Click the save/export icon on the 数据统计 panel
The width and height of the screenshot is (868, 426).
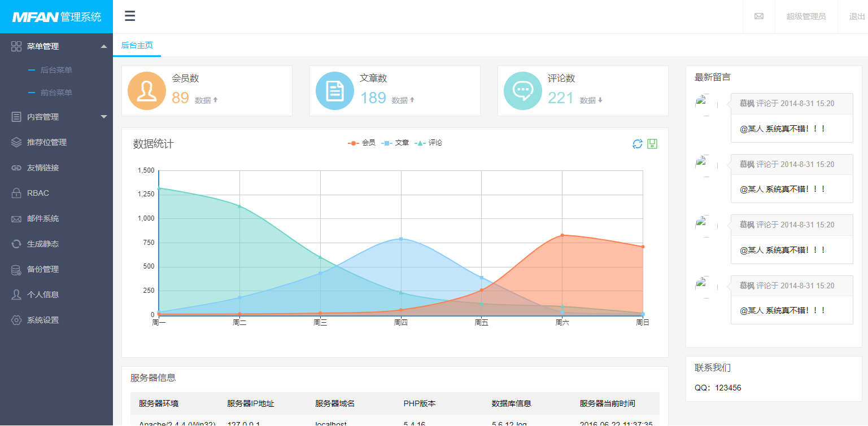pyautogui.click(x=653, y=144)
